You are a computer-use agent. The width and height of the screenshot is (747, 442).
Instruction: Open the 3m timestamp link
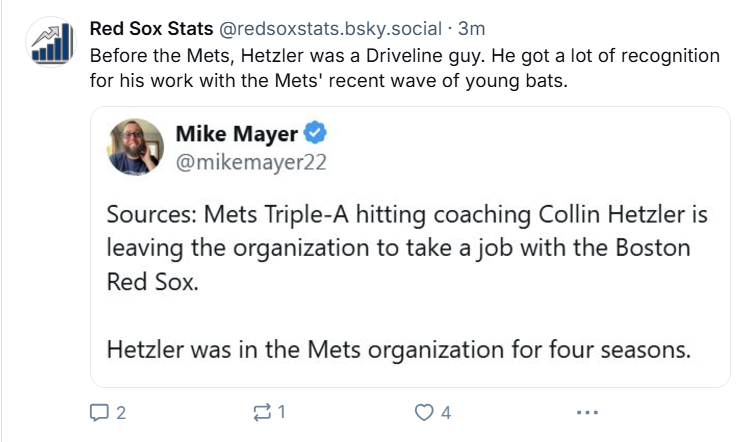471,27
